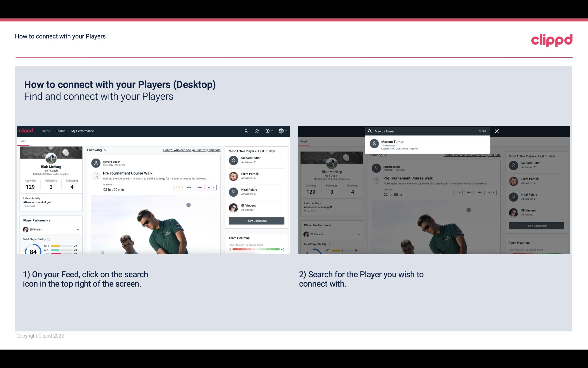This screenshot has width=588, height=368.
Task: Click the Team Dashboard button
Action: 256,220
